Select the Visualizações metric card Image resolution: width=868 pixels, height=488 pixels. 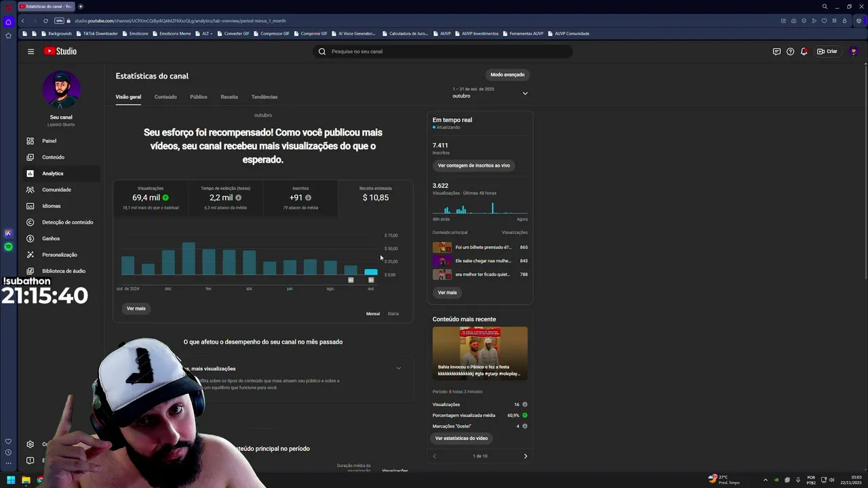[x=151, y=198]
